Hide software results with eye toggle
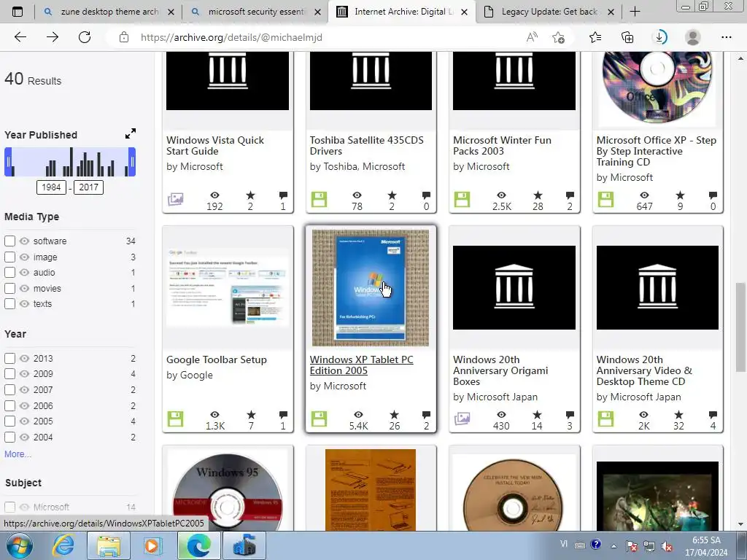747x560 pixels. 24,241
